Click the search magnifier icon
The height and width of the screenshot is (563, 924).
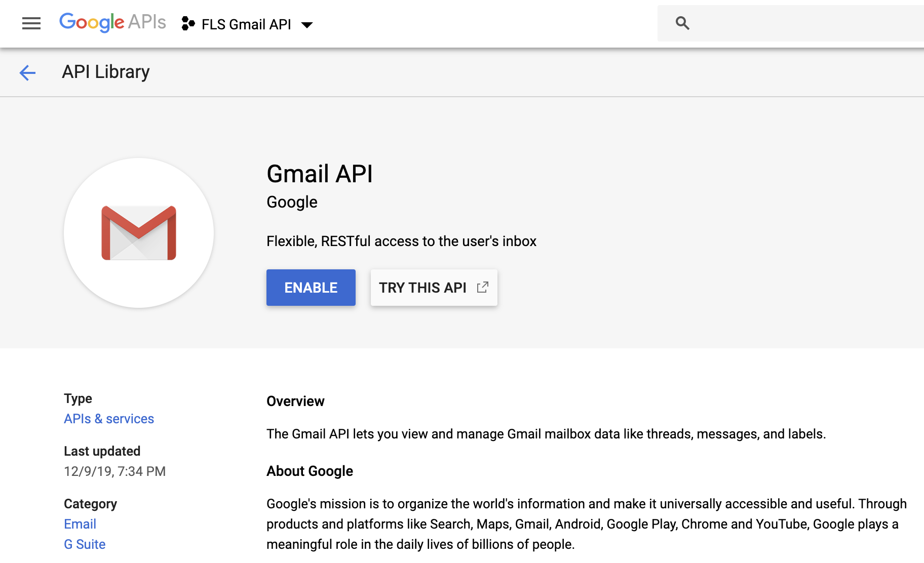pyautogui.click(x=682, y=23)
